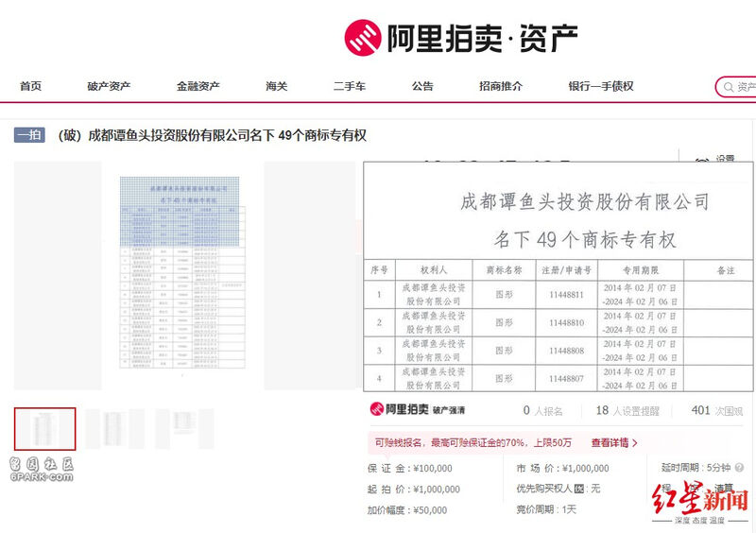The width and height of the screenshot is (756, 533).
Task: Click the 阿里拍卖 破产强清 badge
Action: 418,409
